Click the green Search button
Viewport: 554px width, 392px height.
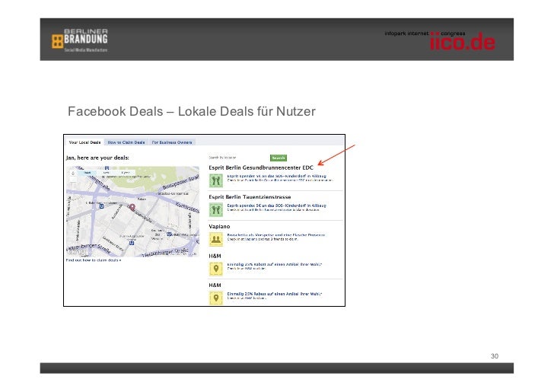click(279, 158)
